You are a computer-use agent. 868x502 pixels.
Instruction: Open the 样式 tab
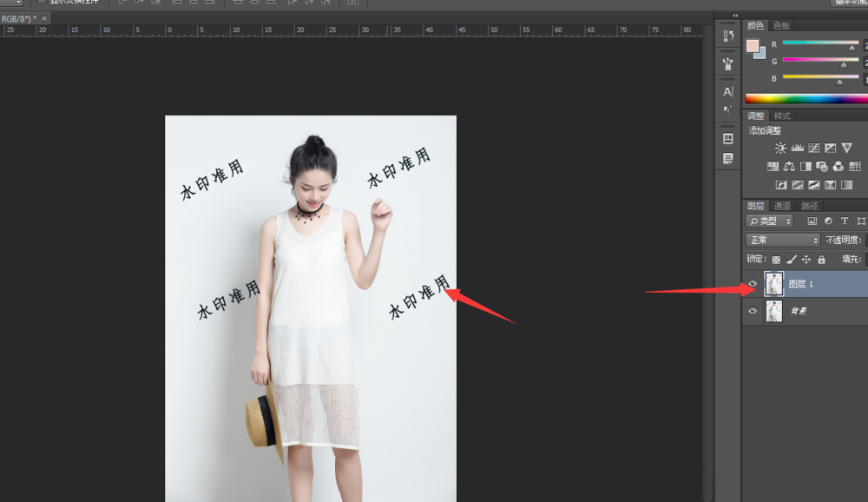(782, 116)
